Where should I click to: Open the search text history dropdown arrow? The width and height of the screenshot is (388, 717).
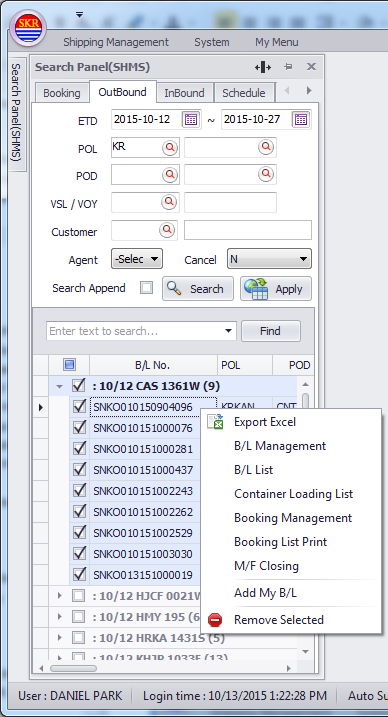point(229,331)
